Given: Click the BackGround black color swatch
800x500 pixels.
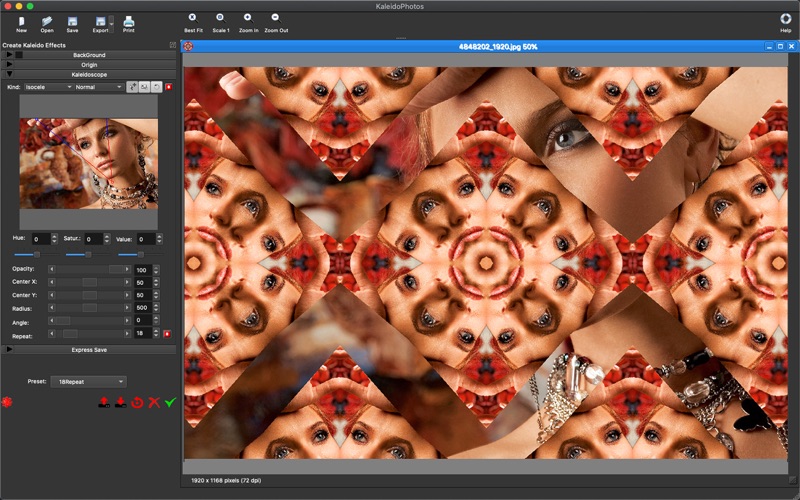Looking at the screenshot, I should point(19,55).
